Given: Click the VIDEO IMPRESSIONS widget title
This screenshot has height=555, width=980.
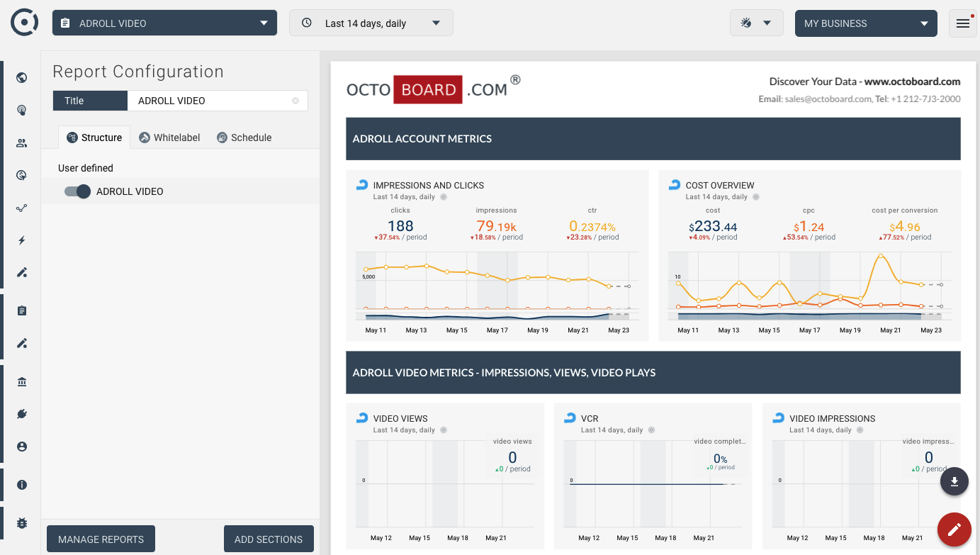Looking at the screenshot, I should pyautogui.click(x=833, y=419).
